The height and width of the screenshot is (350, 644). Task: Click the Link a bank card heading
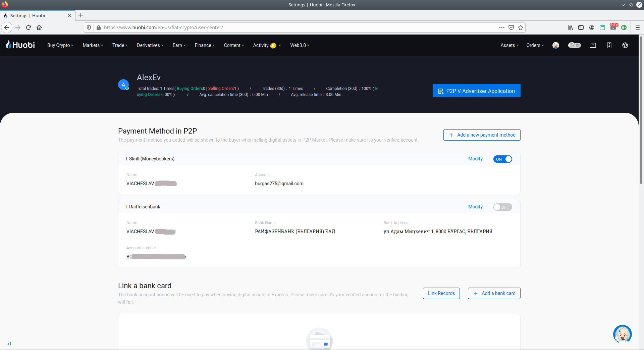click(x=145, y=286)
